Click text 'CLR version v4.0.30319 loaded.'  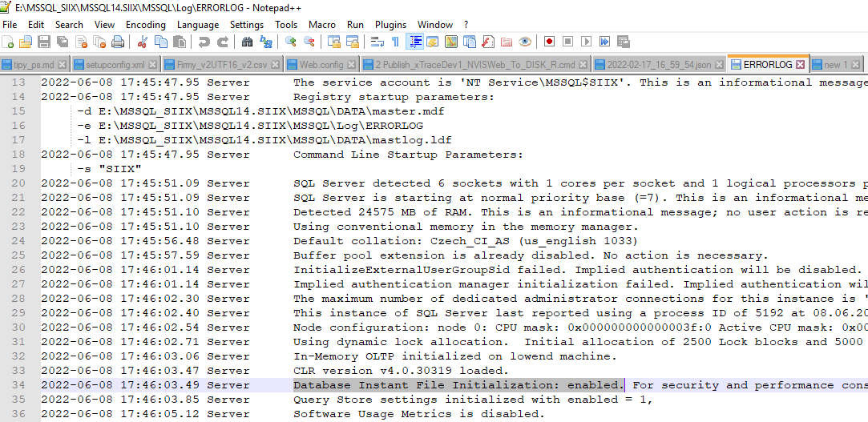coord(401,371)
